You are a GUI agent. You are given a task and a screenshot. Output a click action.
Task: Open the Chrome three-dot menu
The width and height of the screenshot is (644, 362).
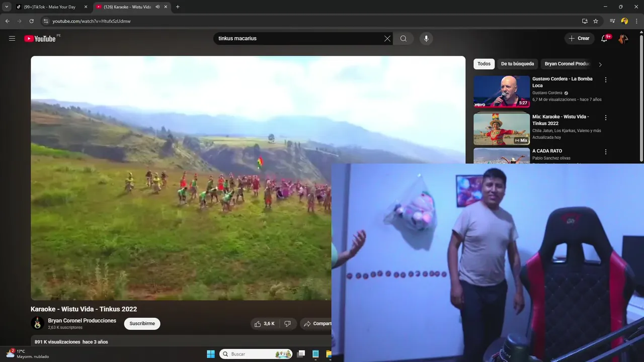click(636, 21)
